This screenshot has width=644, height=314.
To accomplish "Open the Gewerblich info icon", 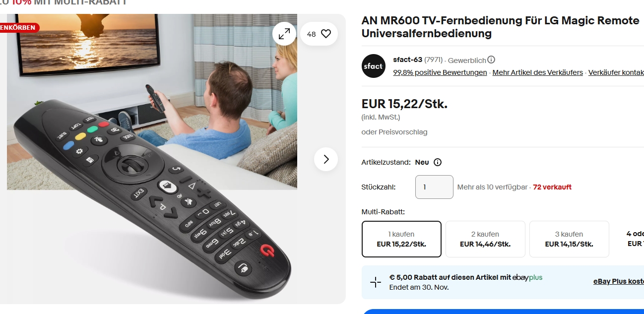I will 491,60.
